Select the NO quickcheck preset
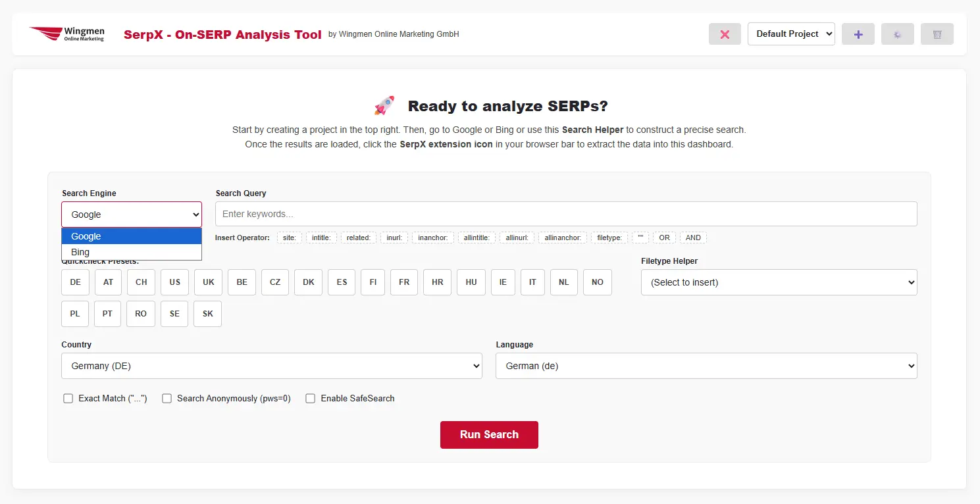 coord(598,282)
